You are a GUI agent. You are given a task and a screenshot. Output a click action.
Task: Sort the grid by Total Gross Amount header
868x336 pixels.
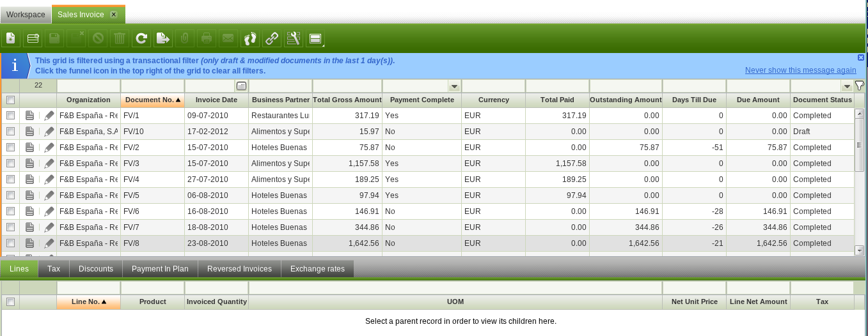tap(347, 100)
